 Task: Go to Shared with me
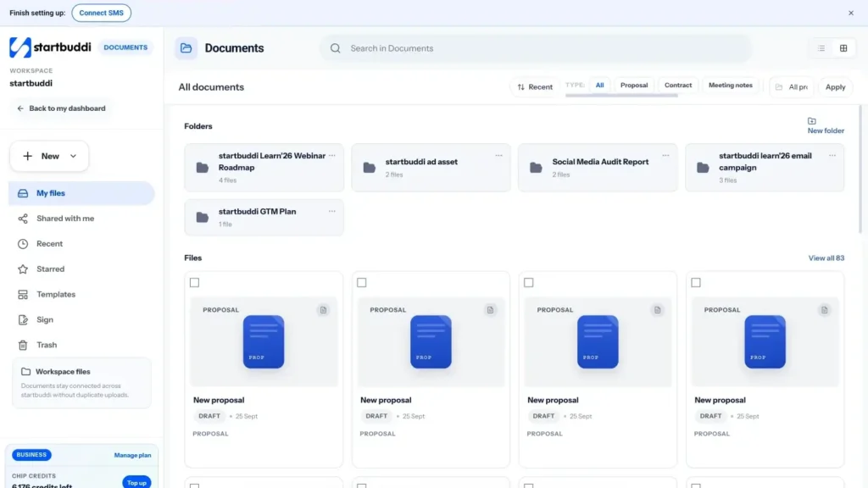point(81,219)
